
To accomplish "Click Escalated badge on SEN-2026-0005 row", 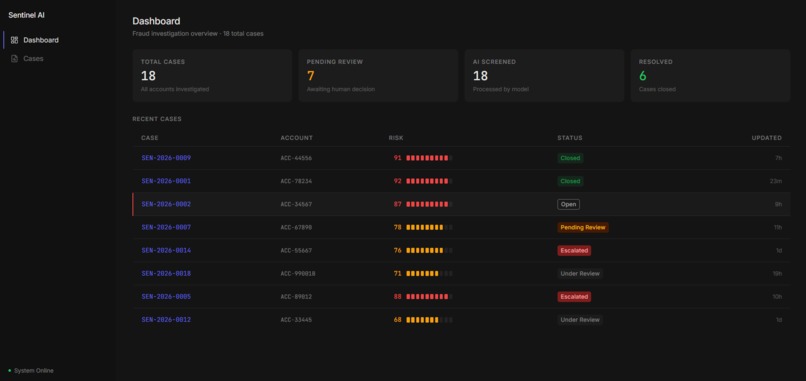I will point(574,297).
